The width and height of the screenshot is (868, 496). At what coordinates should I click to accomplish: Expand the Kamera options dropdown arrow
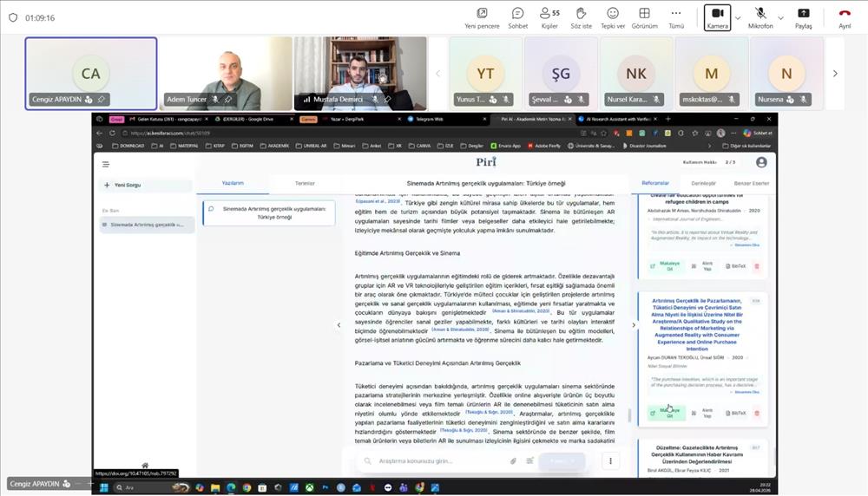click(x=738, y=17)
